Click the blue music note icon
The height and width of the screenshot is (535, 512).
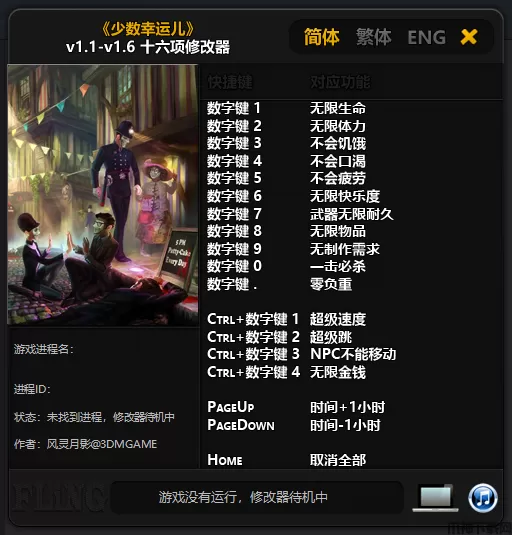[x=483, y=498]
